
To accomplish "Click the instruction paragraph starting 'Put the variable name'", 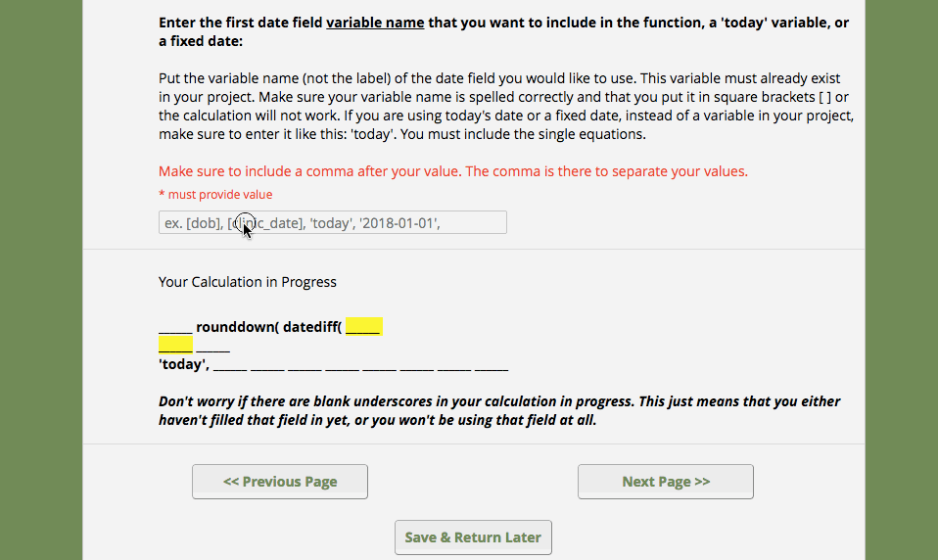I will click(x=506, y=106).
